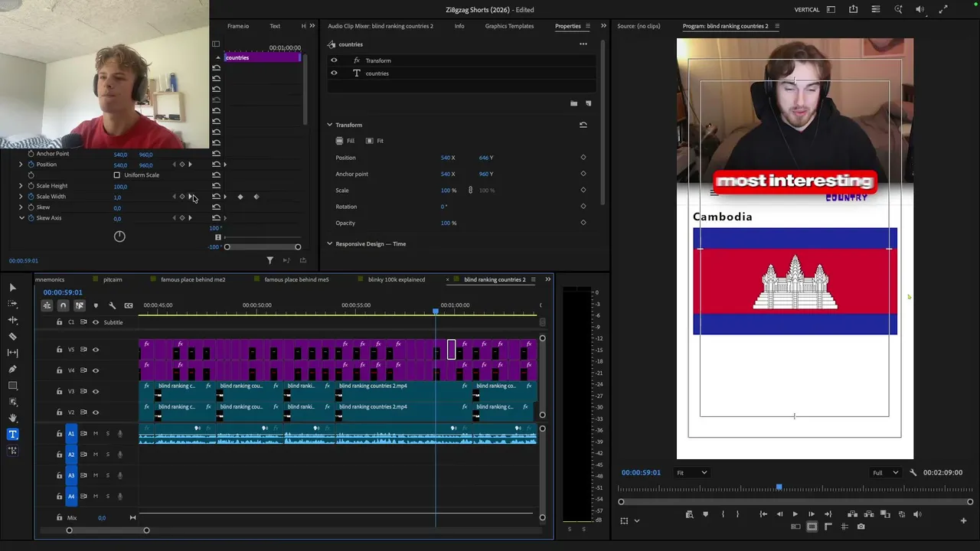
Task: Toggle visibility of the countries text layer
Action: tap(334, 73)
